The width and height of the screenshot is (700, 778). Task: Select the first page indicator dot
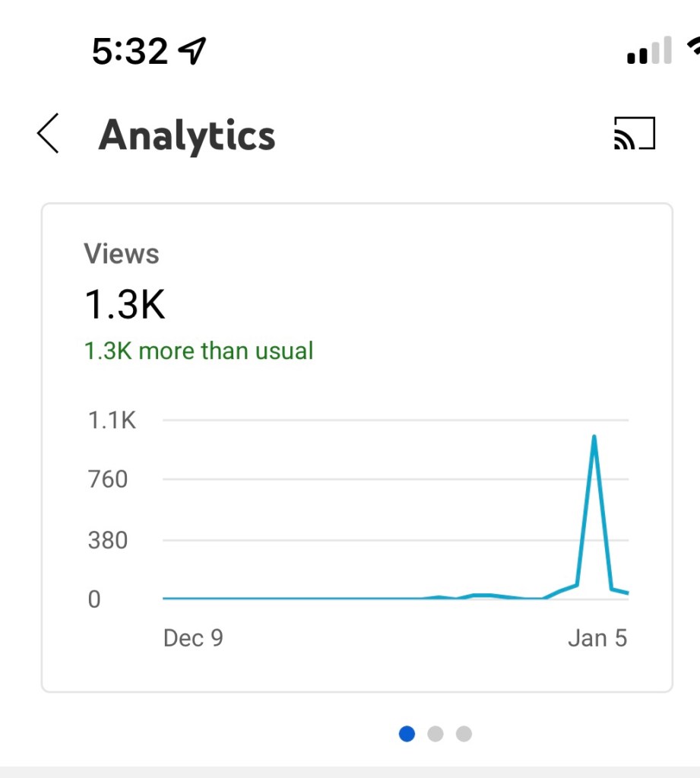coord(407,733)
